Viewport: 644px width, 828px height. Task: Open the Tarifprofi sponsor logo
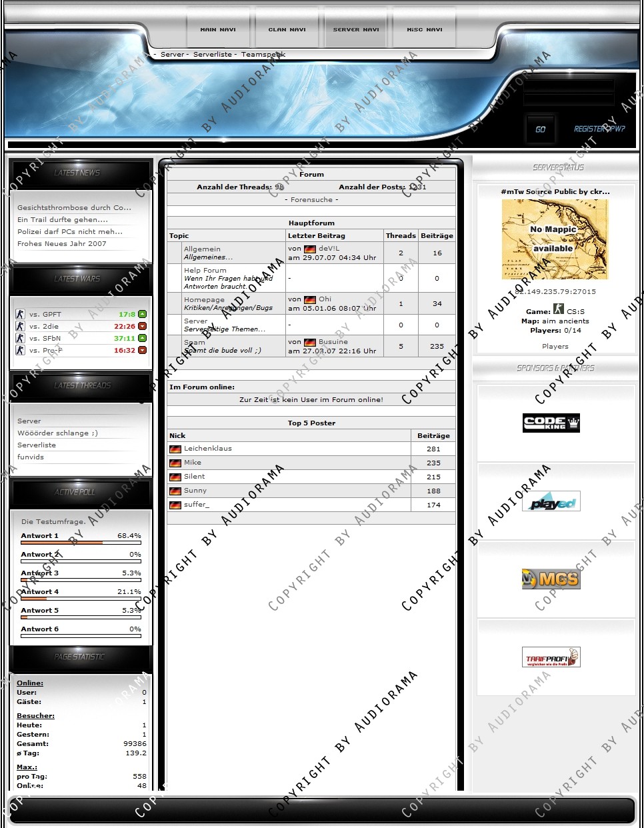(551, 657)
